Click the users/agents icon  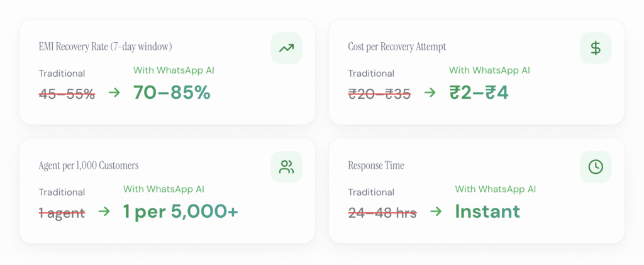click(x=286, y=167)
